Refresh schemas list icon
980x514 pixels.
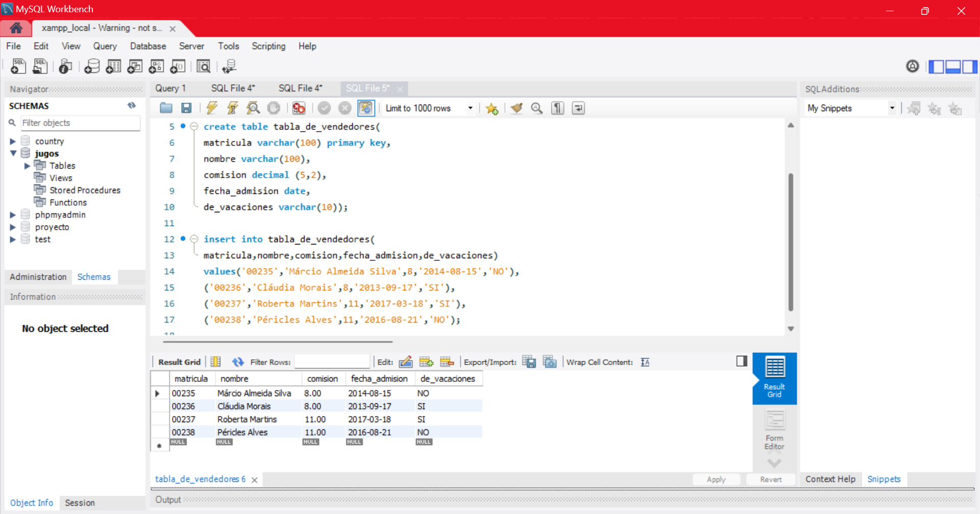pyautogui.click(x=132, y=106)
